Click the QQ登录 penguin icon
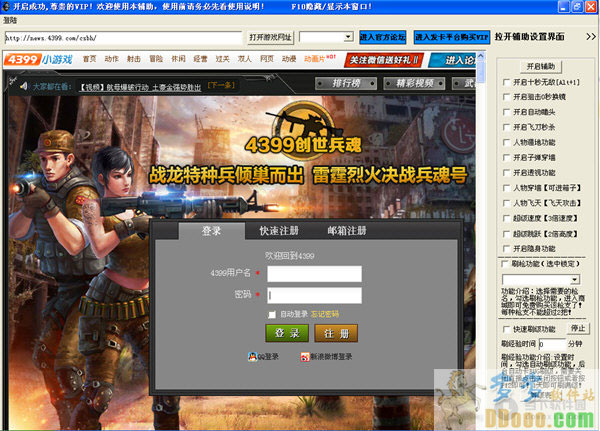The image size is (600, 431). tap(252, 357)
